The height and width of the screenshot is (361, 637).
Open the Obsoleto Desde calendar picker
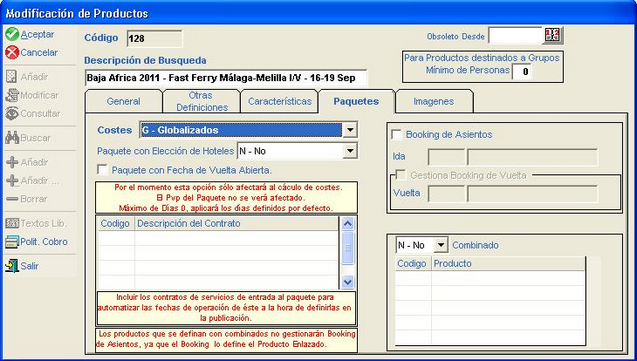coord(552,35)
